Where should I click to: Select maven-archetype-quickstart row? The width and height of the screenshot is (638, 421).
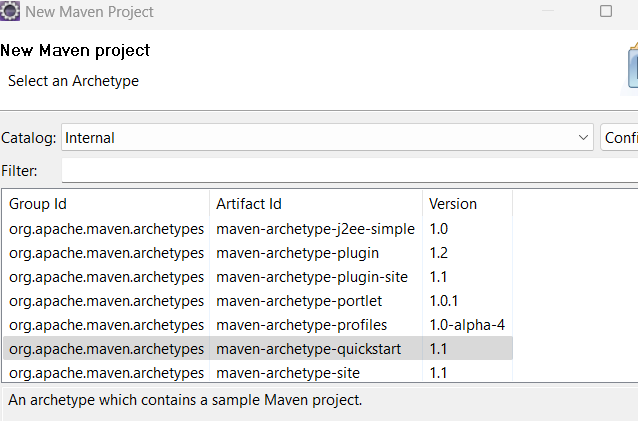coord(258,349)
